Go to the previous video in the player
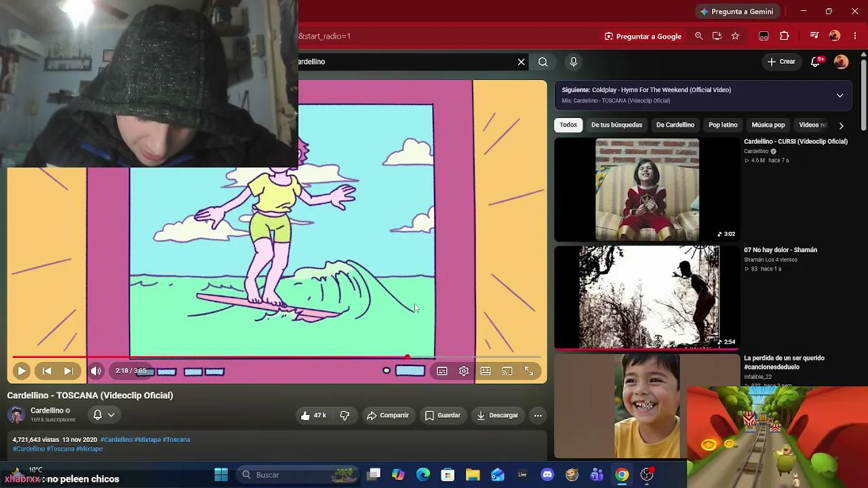 click(47, 371)
